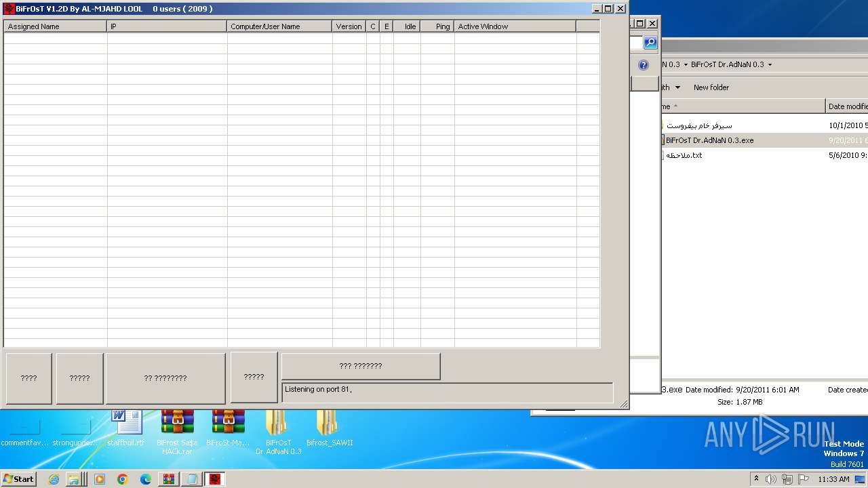Launch Windows Media Player from taskbar
Viewport: 868px width, 488px height.
coord(100,479)
